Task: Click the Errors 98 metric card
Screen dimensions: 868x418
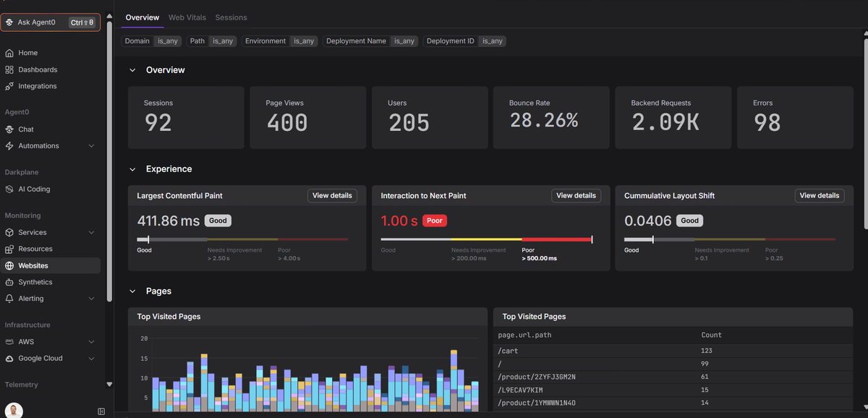Action: [x=795, y=118]
